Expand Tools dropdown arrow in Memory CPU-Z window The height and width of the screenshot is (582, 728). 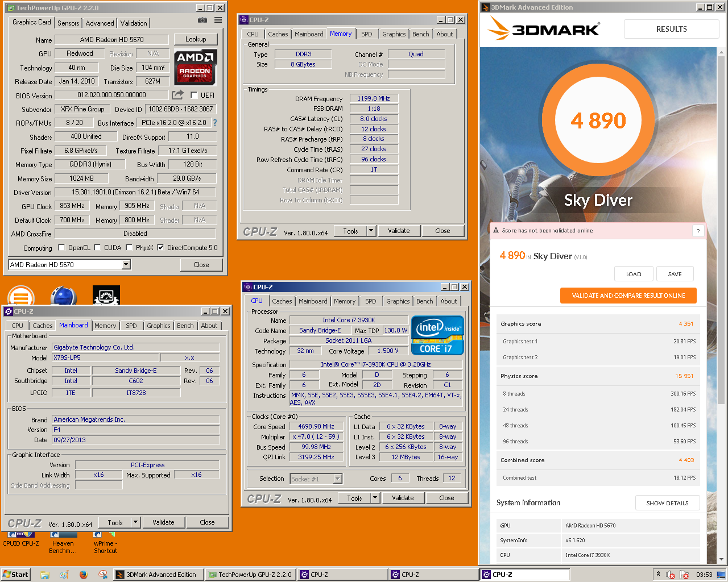pos(371,231)
